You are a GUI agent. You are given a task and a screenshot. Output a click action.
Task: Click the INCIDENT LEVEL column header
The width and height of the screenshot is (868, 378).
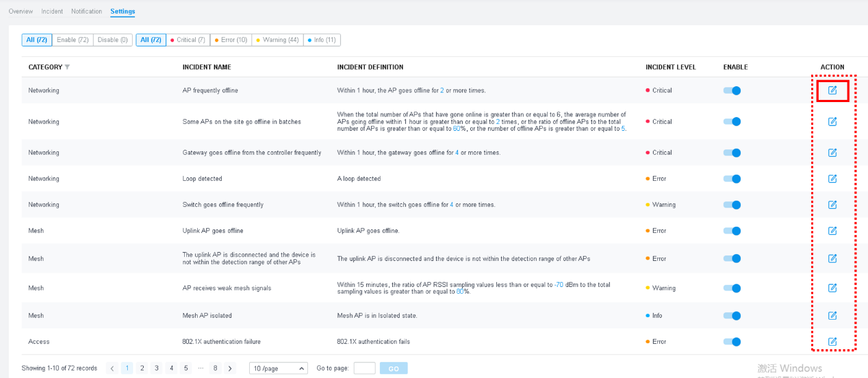[x=670, y=67]
